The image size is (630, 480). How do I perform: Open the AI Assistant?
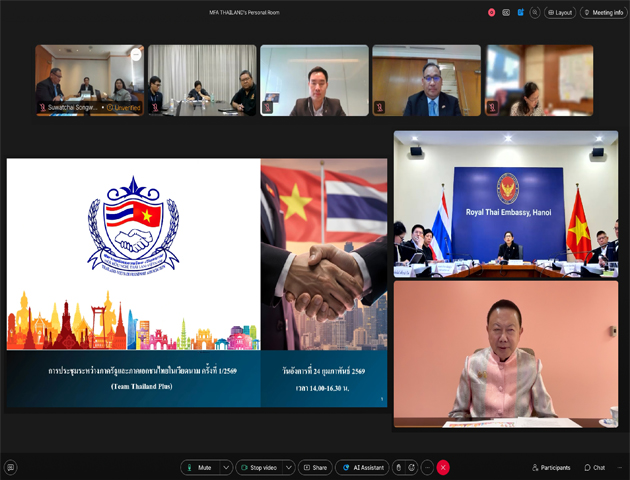coord(361,467)
